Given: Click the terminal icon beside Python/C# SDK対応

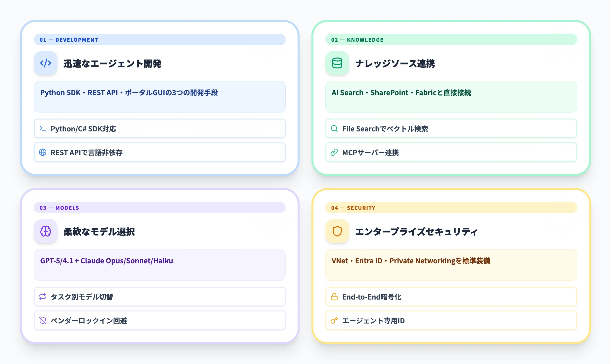Looking at the screenshot, I should click(43, 128).
